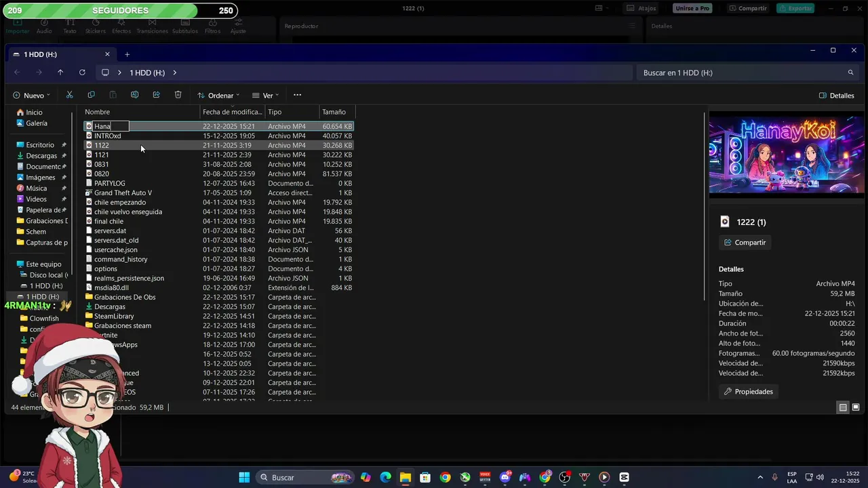Click Exportar in the CapCut window

click(x=796, y=8)
